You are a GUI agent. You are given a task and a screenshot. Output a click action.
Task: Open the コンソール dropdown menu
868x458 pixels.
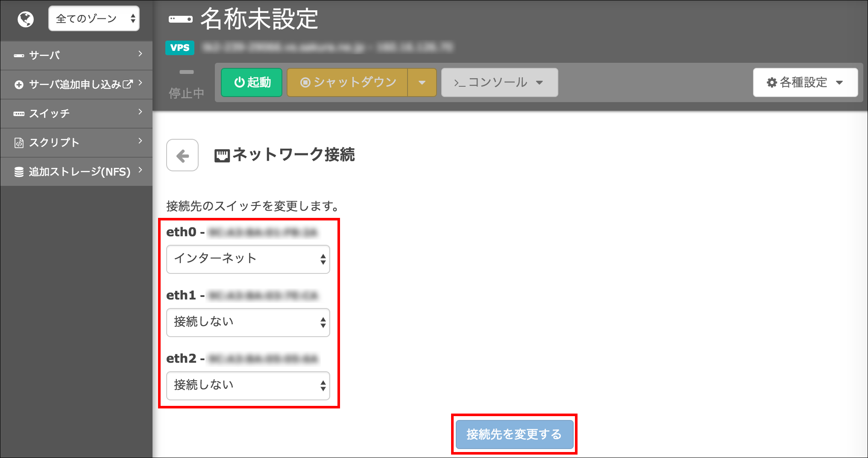(x=499, y=82)
